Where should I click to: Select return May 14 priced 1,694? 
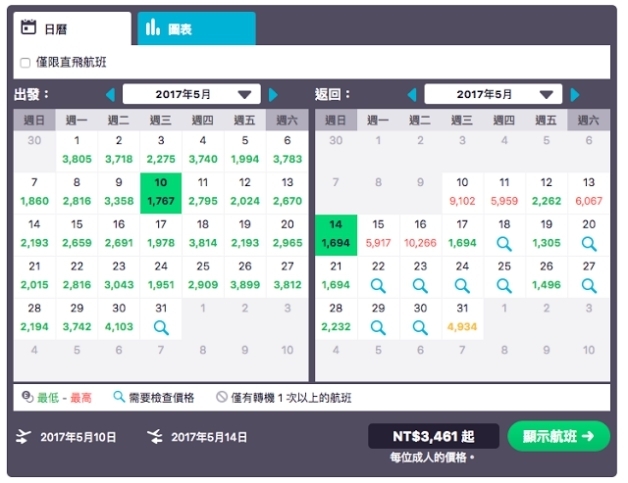[x=336, y=235]
